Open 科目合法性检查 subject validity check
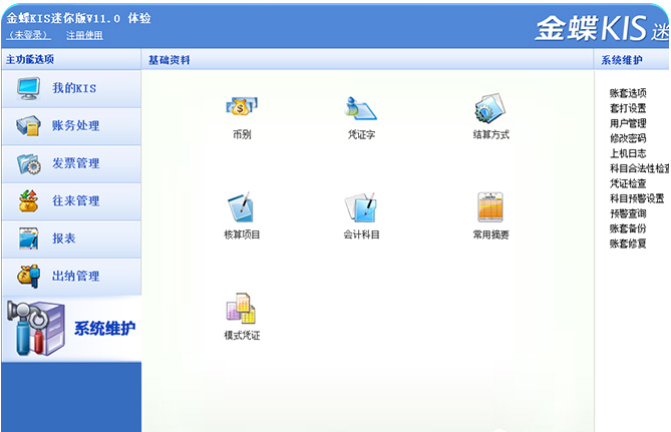The height and width of the screenshot is (432, 671). pos(639,169)
